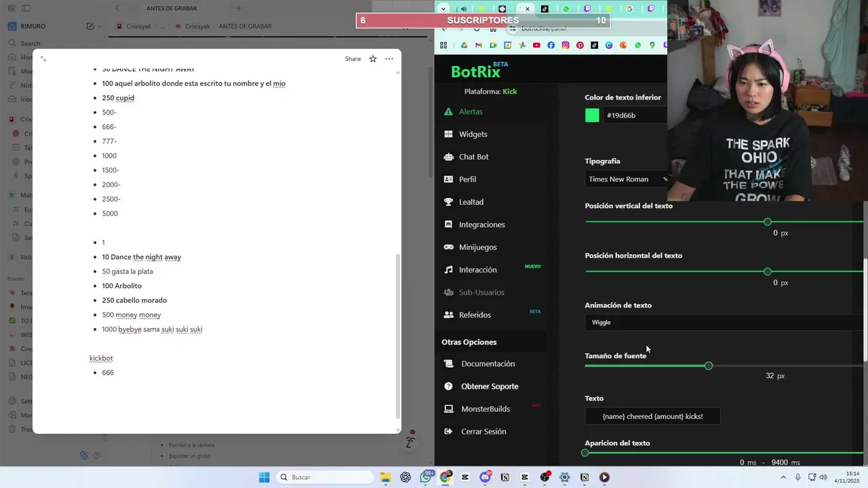Image resolution: width=868 pixels, height=488 pixels.
Task: Open Integraciones in BotRix sidebar
Action: point(481,224)
